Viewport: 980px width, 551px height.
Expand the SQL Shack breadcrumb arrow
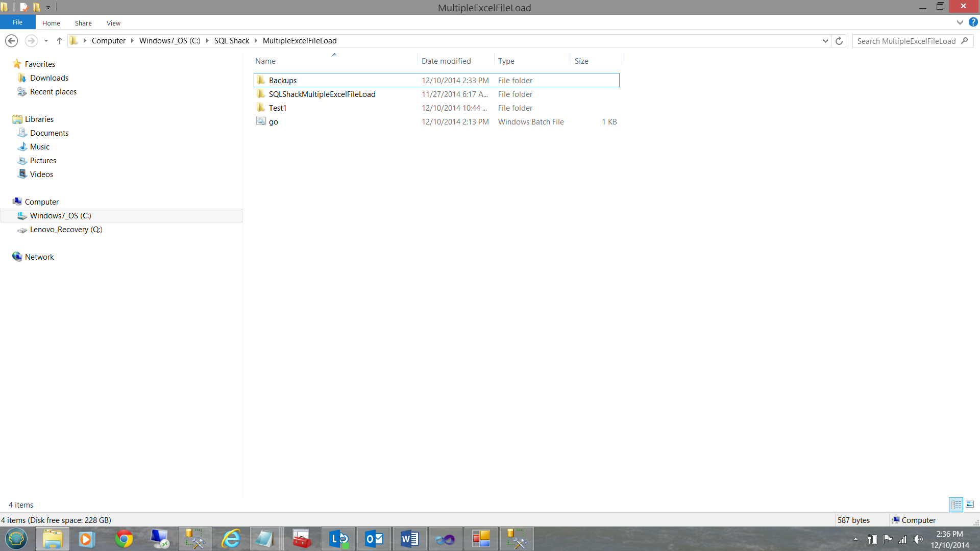256,41
